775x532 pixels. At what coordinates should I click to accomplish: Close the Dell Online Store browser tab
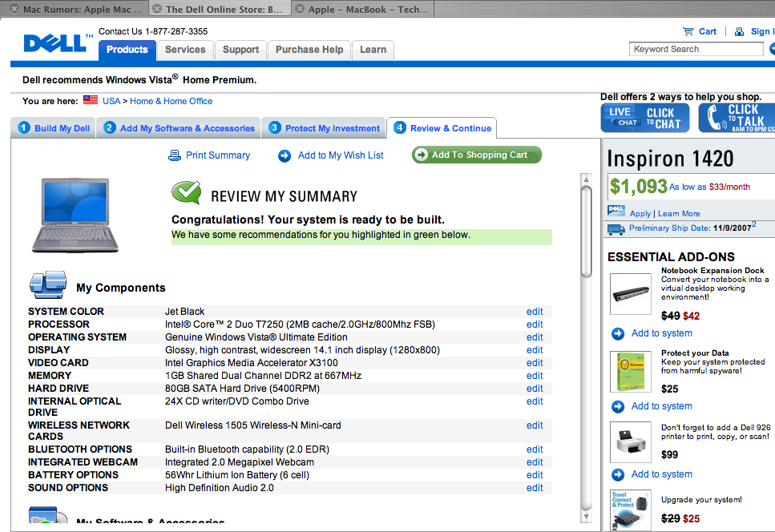(x=157, y=9)
